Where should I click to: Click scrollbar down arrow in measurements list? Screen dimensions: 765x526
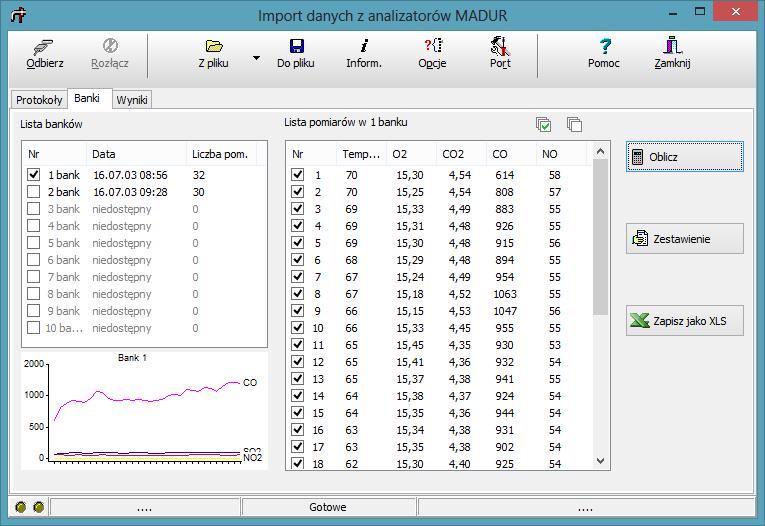[x=601, y=460]
